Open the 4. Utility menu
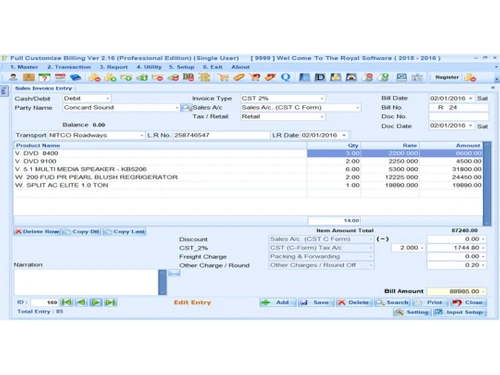 [149, 67]
